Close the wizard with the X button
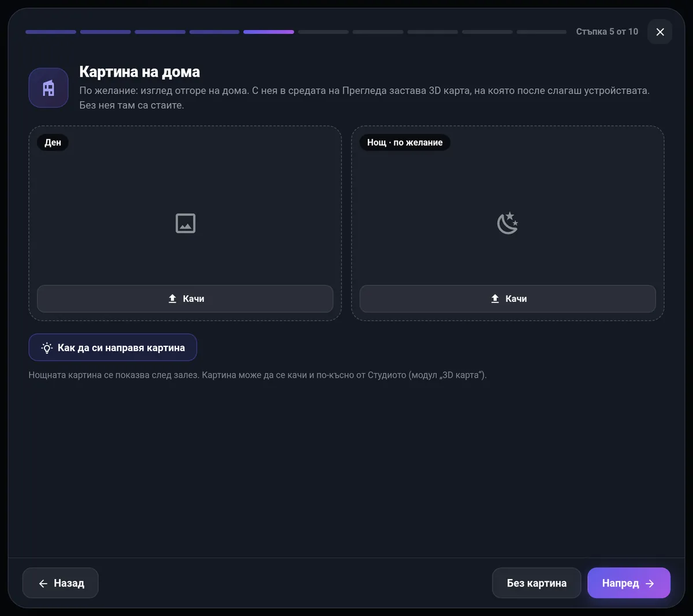The height and width of the screenshot is (616, 693). [x=660, y=32]
